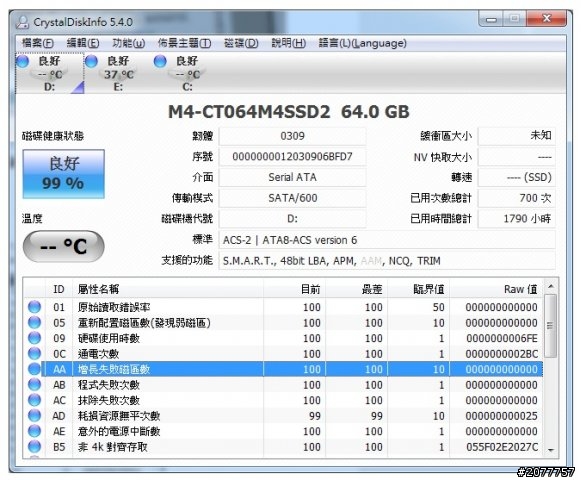Click status orb for attribute AB row
The image size is (581, 480).
(x=34, y=385)
